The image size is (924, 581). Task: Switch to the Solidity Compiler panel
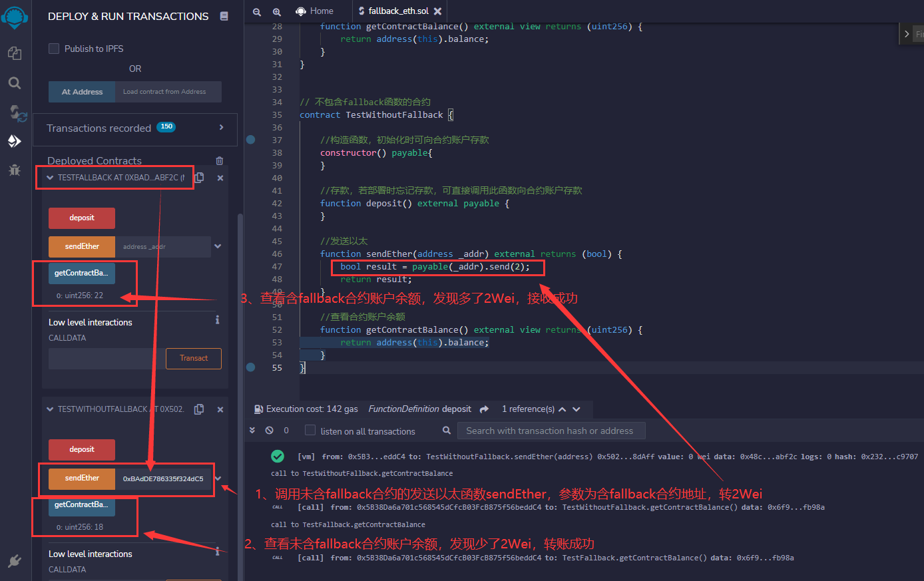tap(15, 113)
